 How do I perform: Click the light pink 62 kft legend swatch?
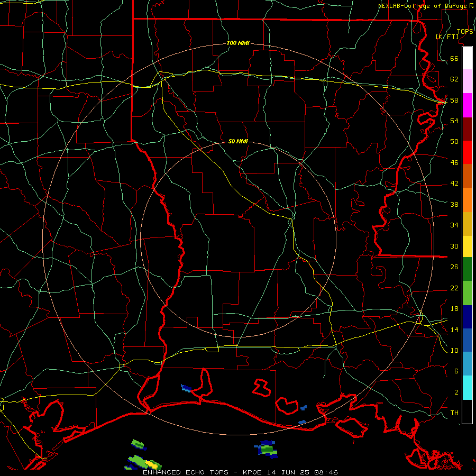467,81
